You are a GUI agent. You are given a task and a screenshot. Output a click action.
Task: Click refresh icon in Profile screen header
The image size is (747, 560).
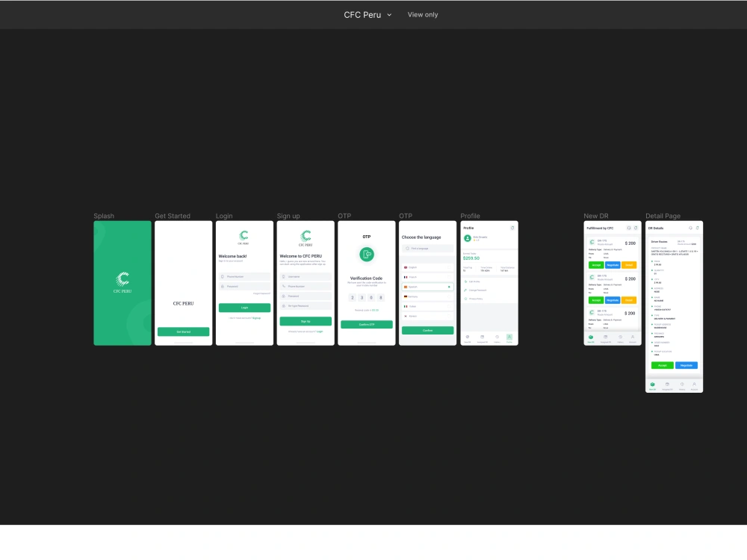512,228
